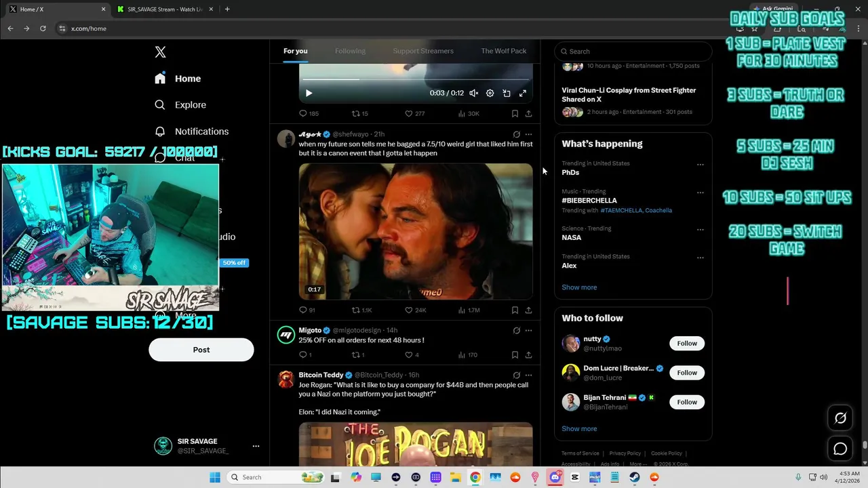868x488 pixels.
Task: Reply to the @shefwayo post with 91 replies
Action: pyautogui.click(x=307, y=310)
